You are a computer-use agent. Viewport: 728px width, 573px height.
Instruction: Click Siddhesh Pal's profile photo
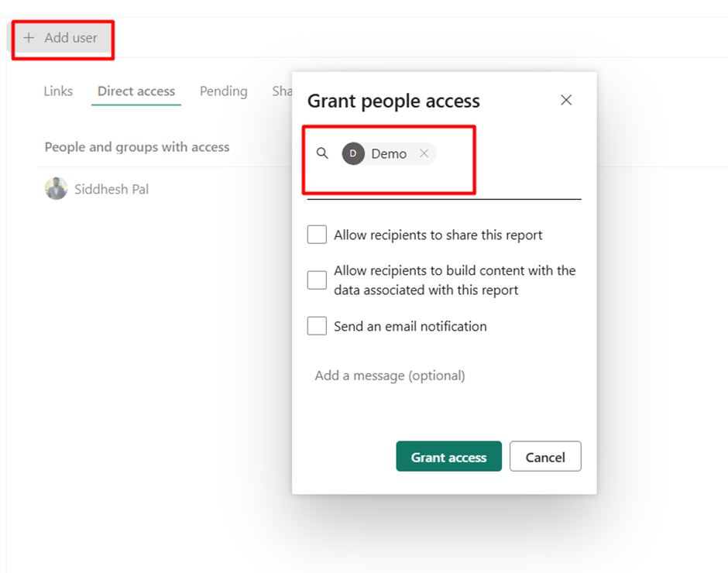(x=57, y=188)
